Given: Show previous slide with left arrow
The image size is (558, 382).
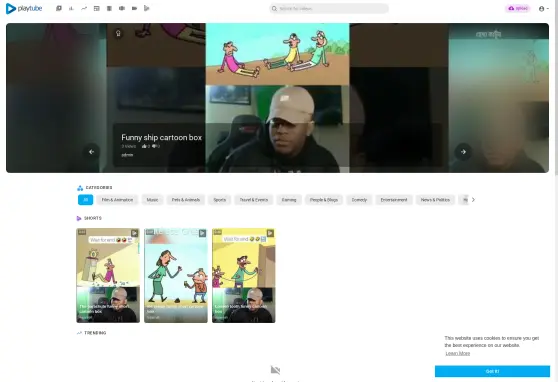Looking at the screenshot, I should click(x=91, y=152).
